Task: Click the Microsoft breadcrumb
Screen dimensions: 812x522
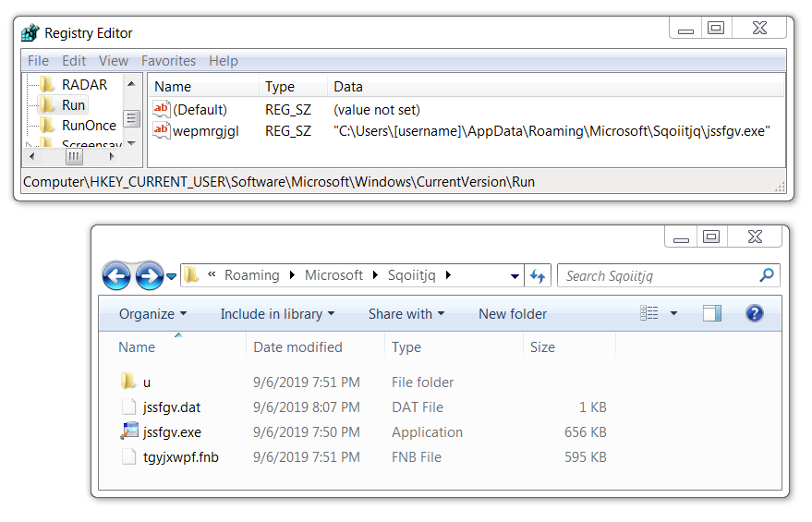Action: click(x=333, y=275)
